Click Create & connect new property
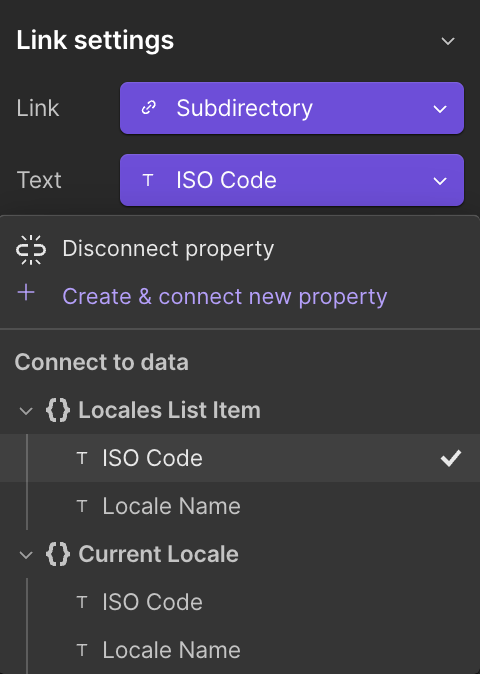This screenshot has height=674, width=480. [225, 297]
